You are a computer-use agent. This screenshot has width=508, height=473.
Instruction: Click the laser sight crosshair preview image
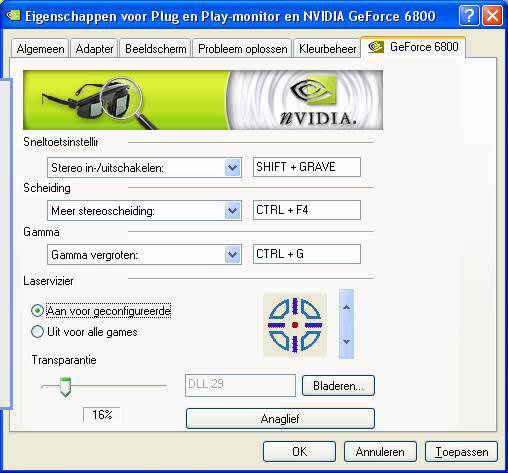[295, 325]
